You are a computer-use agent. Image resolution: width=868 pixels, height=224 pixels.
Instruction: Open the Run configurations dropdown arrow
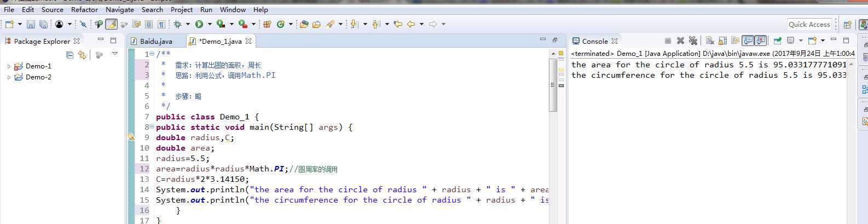(210, 24)
